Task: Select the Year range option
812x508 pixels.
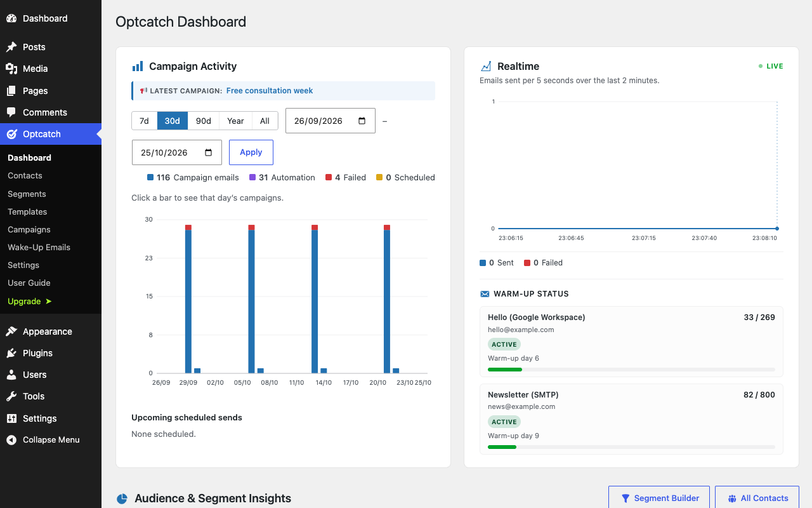Action: (235, 121)
